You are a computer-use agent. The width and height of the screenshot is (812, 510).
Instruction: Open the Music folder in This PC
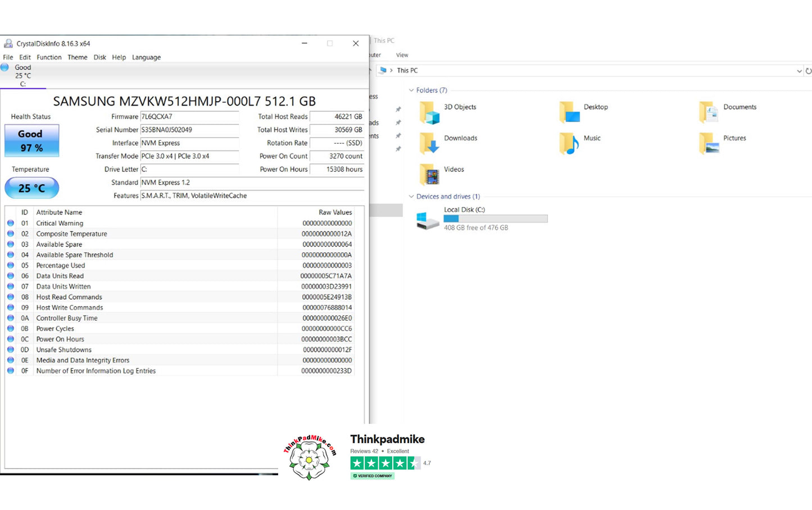click(x=580, y=143)
